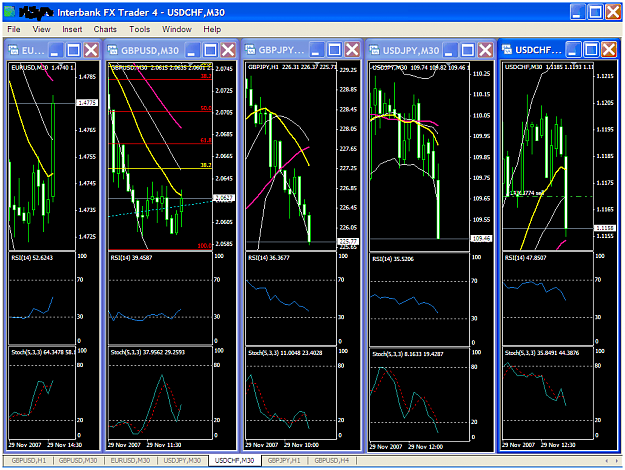
Task: Open the View menu
Action: (x=41, y=29)
